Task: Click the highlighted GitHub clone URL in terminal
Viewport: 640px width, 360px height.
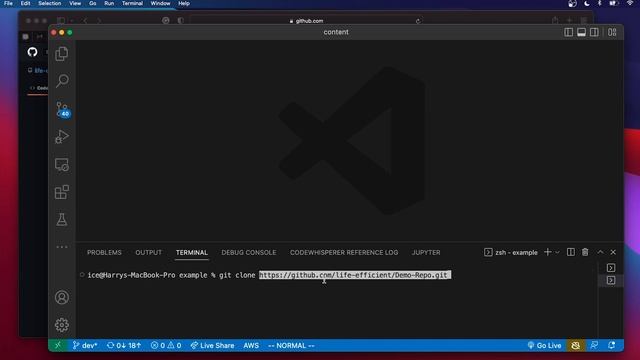Action: tap(355, 275)
